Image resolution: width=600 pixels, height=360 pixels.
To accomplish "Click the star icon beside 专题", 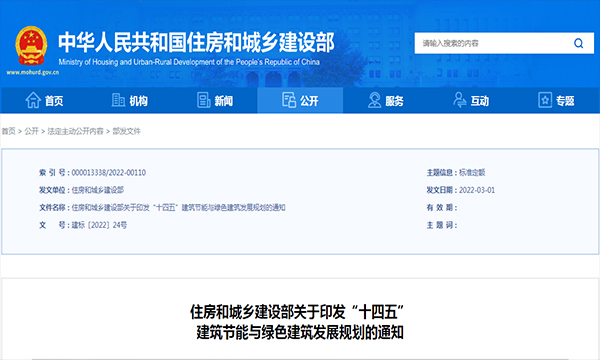I will (545, 100).
